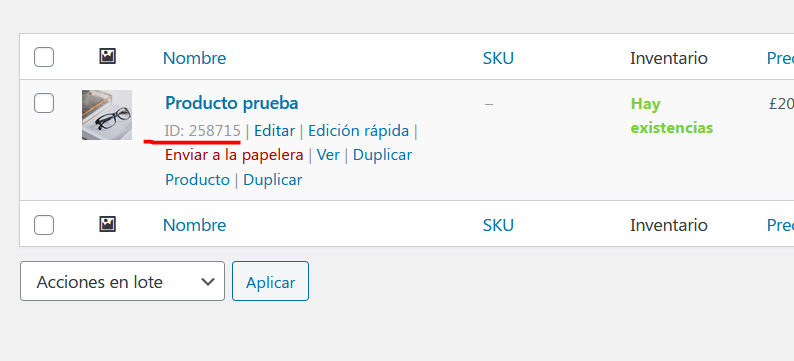This screenshot has height=361, width=794.
Task: Click the Aplicar button
Action: tap(270, 281)
